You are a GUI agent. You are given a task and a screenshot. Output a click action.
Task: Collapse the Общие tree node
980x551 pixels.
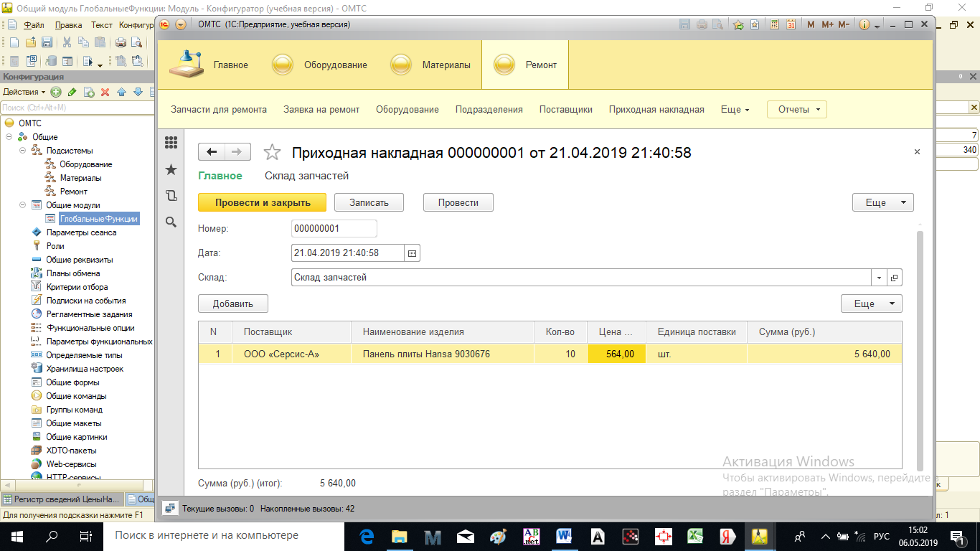tap(9, 137)
